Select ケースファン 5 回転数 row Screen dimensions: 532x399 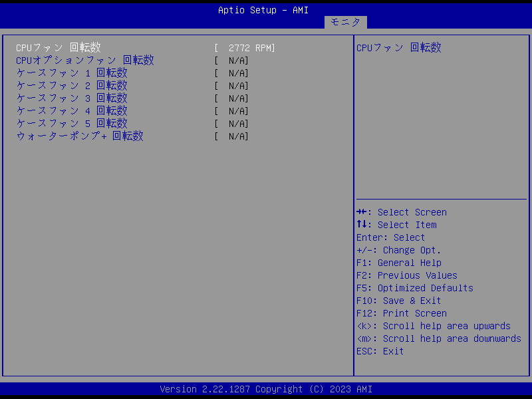(x=132, y=124)
